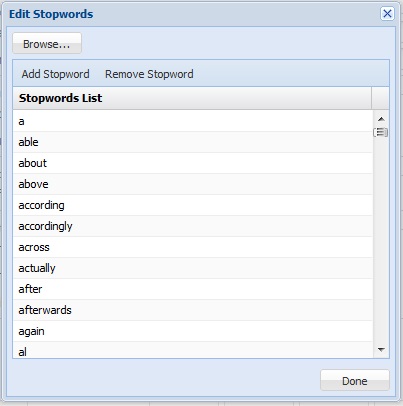Select the stopword 'accordingly'
Screen dimensions: 403x406
[193, 226]
